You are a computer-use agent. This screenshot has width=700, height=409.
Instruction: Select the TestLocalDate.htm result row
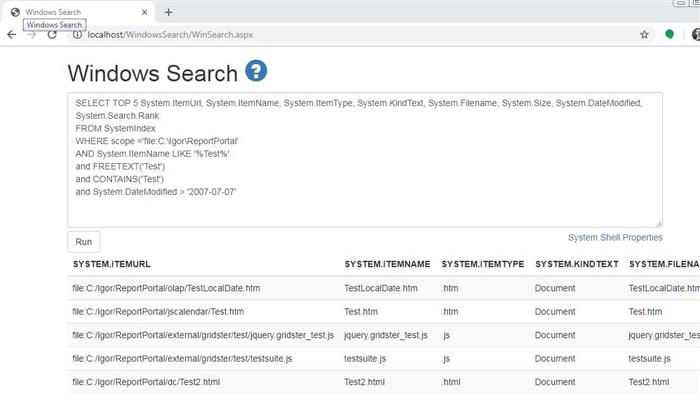(383, 288)
